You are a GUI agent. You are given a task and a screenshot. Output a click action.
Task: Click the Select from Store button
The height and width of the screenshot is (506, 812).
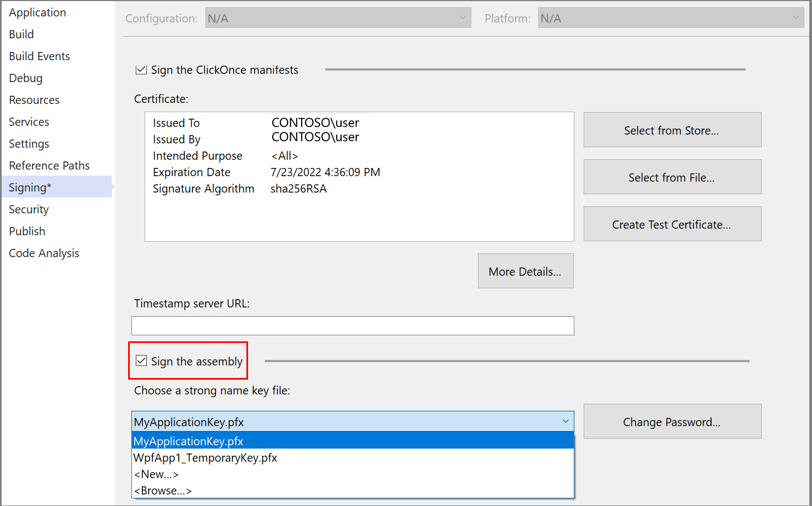(x=672, y=130)
